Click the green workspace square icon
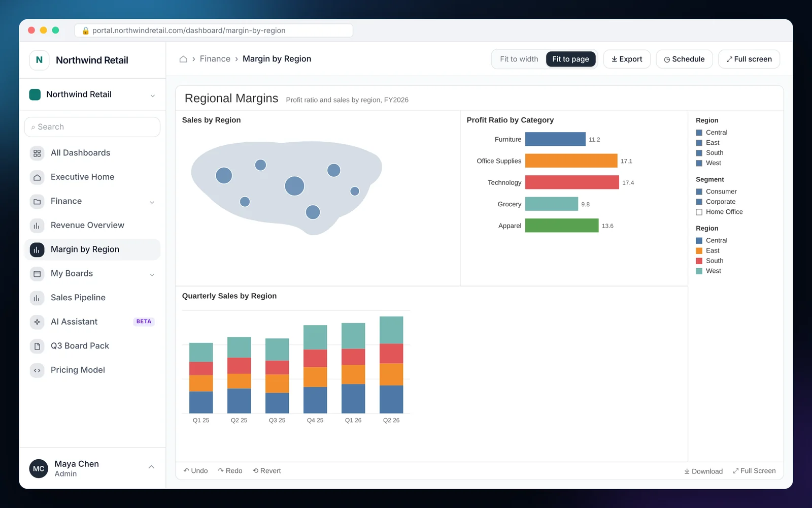This screenshot has width=812, height=508. [x=35, y=94]
